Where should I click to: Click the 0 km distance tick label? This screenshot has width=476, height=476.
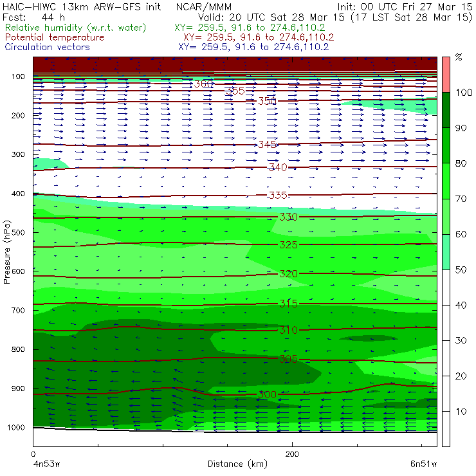pyautogui.click(x=33, y=454)
